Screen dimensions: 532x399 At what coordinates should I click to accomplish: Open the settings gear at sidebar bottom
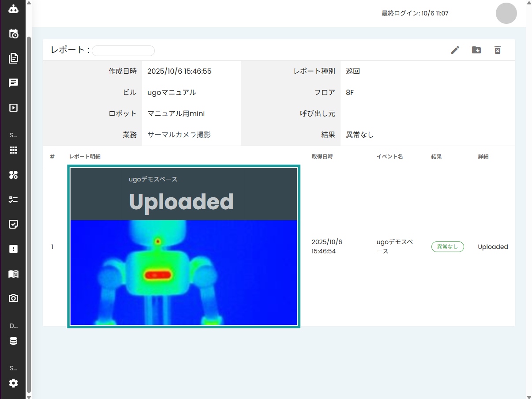click(x=13, y=383)
